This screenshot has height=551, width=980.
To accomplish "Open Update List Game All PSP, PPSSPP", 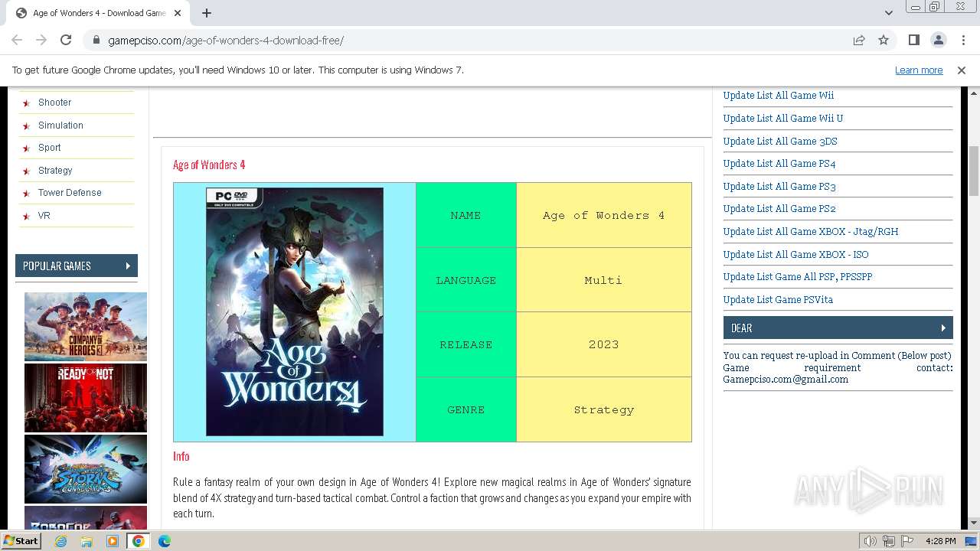I will click(798, 277).
